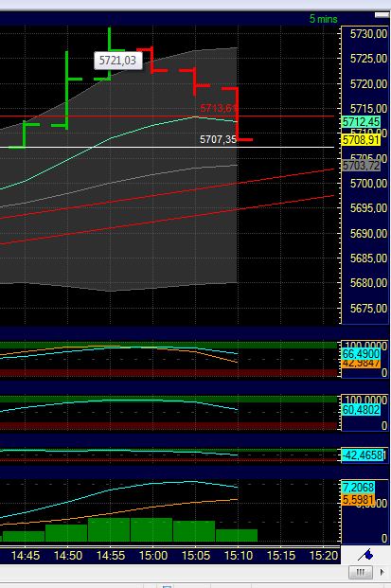Click the 15:15 time axis label
This screenshot has width=391, height=588.
281,556
